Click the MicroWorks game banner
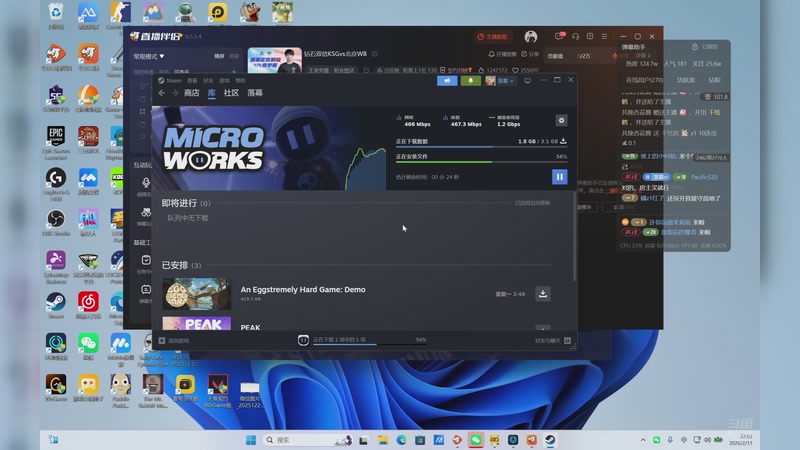This screenshot has height=450, width=800. 269,148
